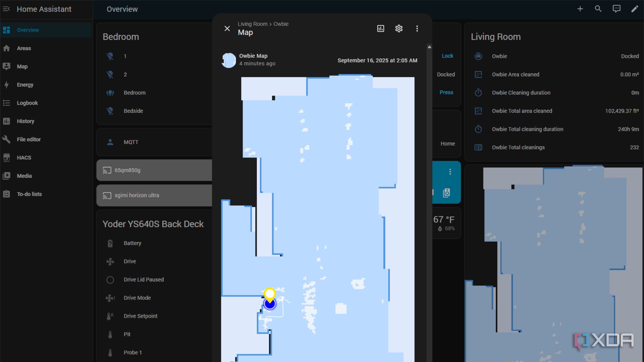Close the Owbie Map dialog

pos(227,29)
